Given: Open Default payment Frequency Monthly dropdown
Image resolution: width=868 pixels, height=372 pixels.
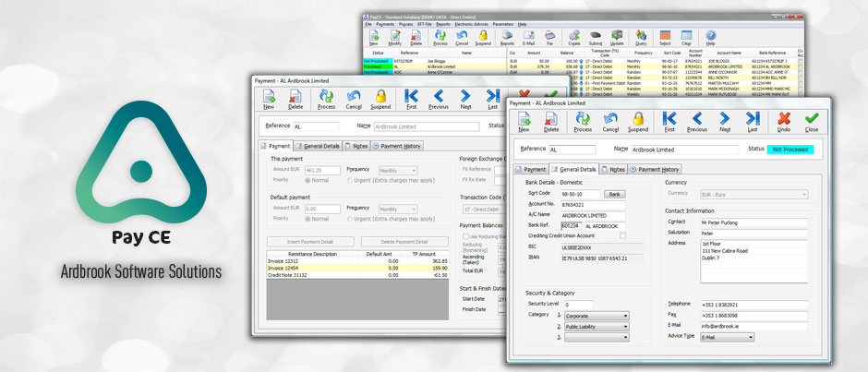Looking at the screenshot, I should click(x=397, y=210).
